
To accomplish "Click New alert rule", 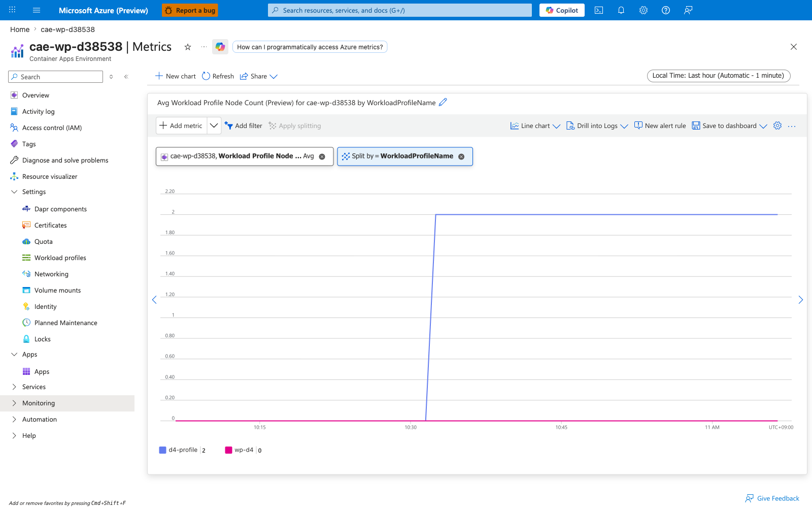I will tap(660, 125).
